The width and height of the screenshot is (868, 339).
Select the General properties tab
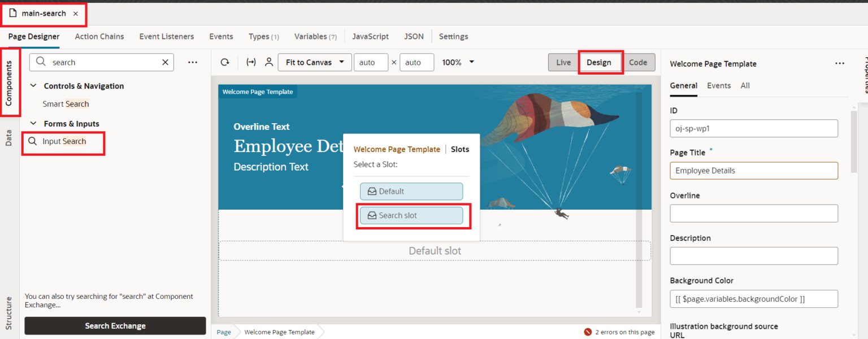(x=683, y=86)
